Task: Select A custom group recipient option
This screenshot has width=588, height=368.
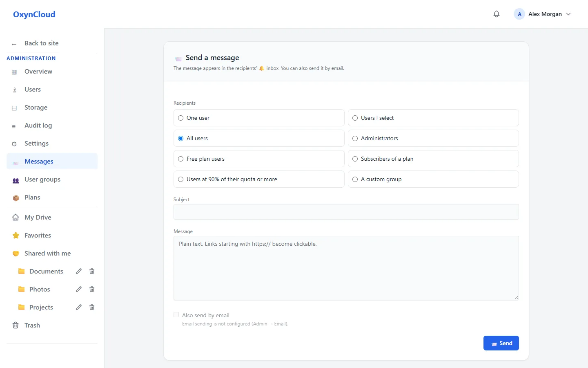Action: (433, 179)
